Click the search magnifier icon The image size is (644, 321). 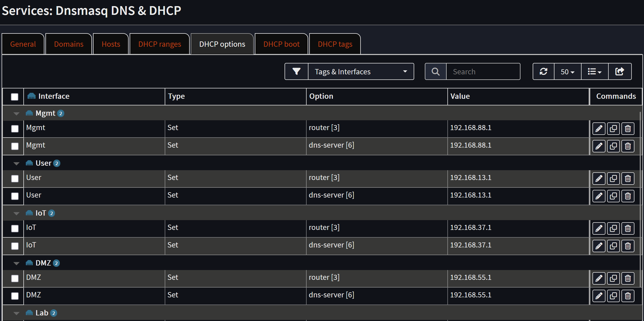pyautogui.click(x=435, y=71)
